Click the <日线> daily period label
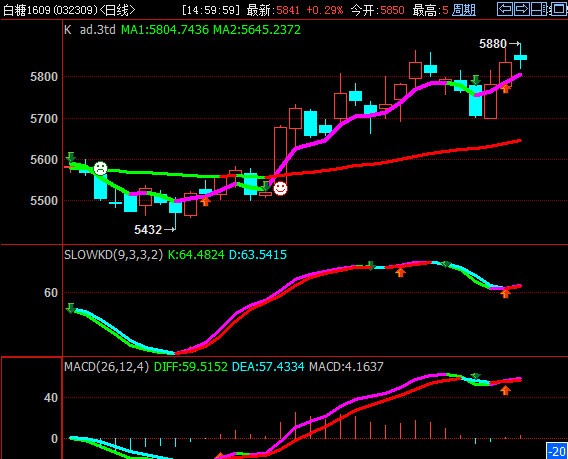568x459 pixels. (x=117, y=10)
